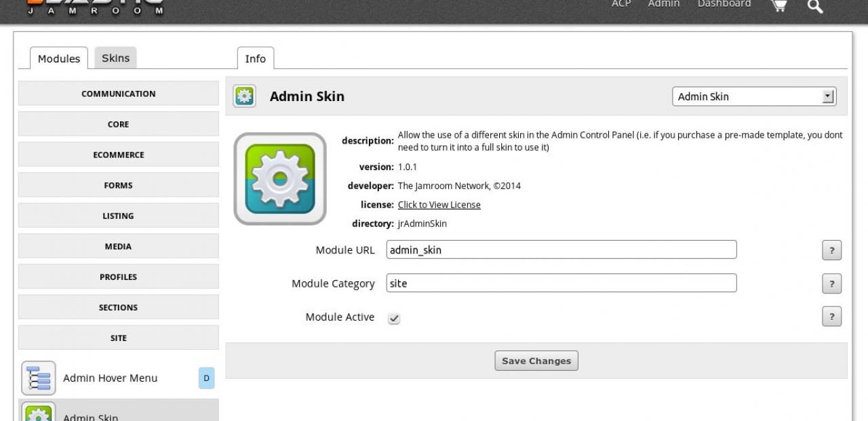Click the search magnifier icon
Screen dimensions: 868x421
pyautogui.click(x=815, y=6)
